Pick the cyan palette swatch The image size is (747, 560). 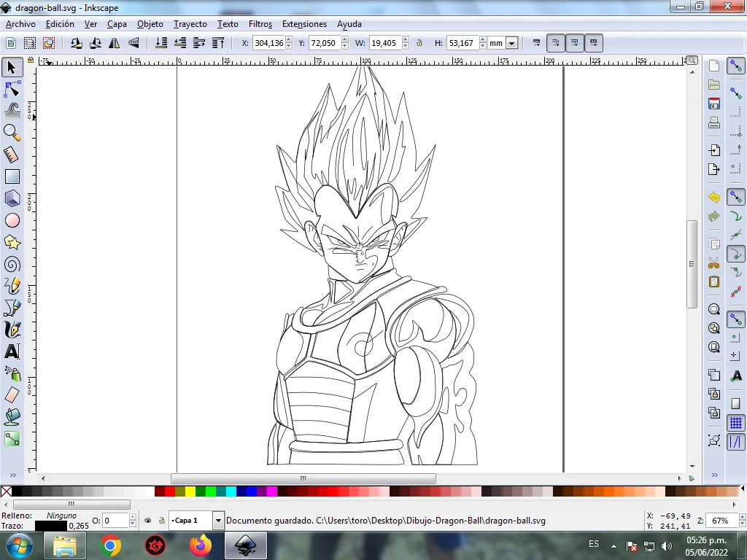point(231,491)
